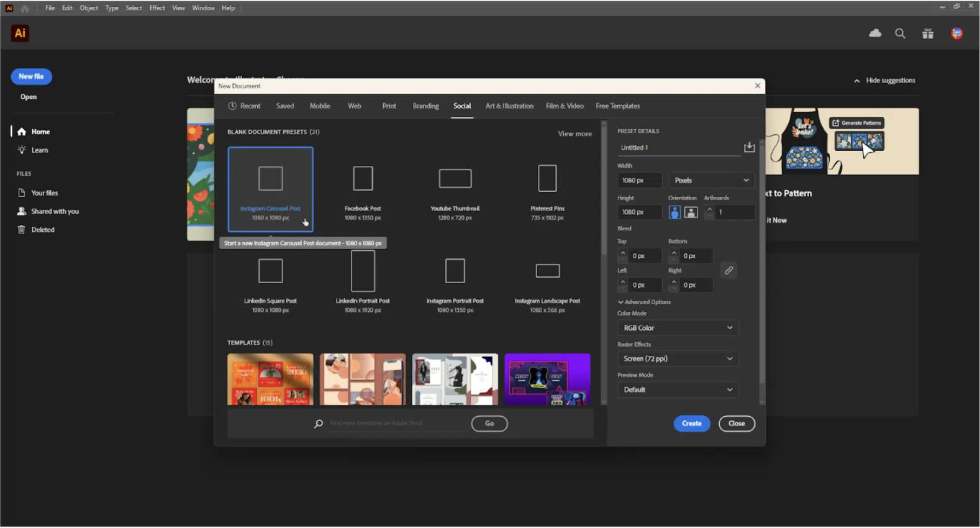Open the Saved tab
This screenshot has height=528, width=980.
pyautogui.click(x=285, y=106)
